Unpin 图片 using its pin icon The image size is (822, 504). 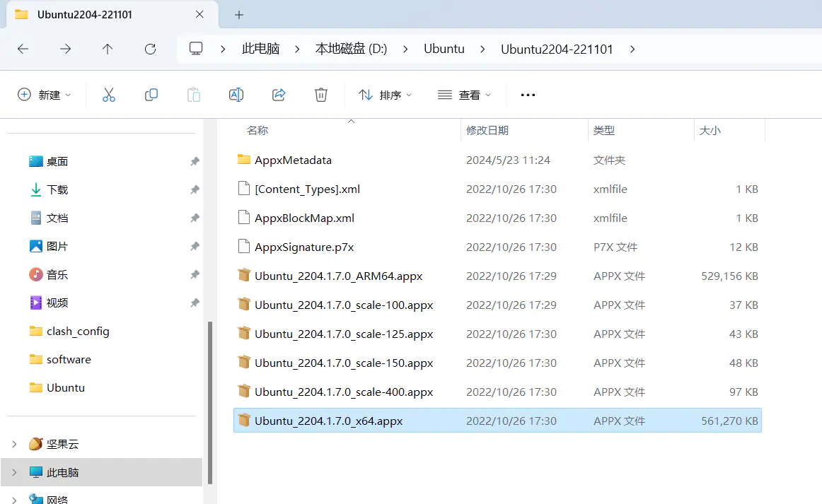click(195, 246)
